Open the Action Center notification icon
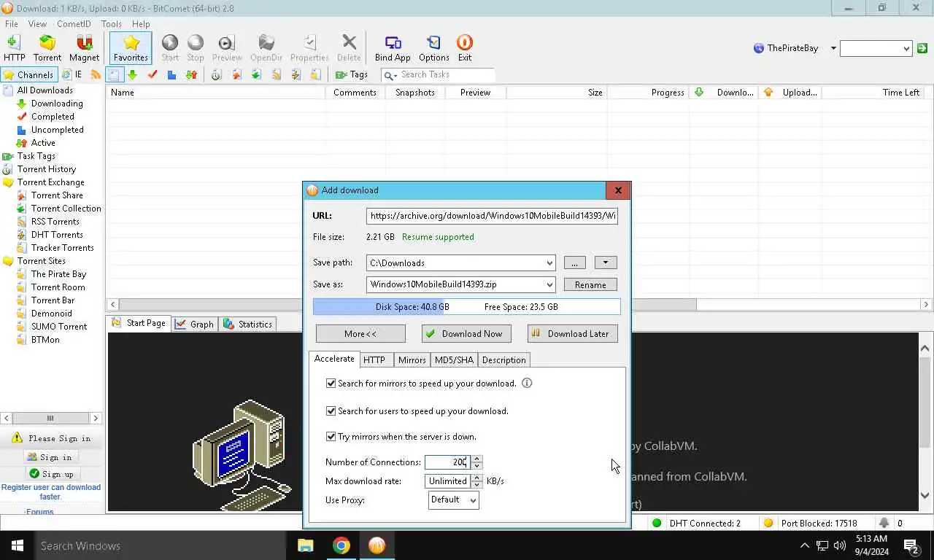Screen dimensions: 934x560 coord(911,545)
